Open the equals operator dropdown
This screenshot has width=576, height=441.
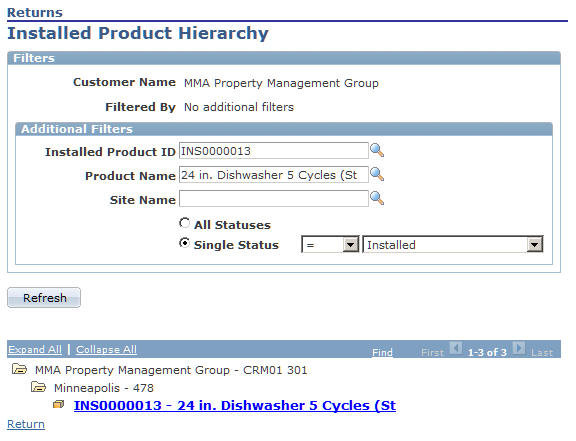point(330,244)
